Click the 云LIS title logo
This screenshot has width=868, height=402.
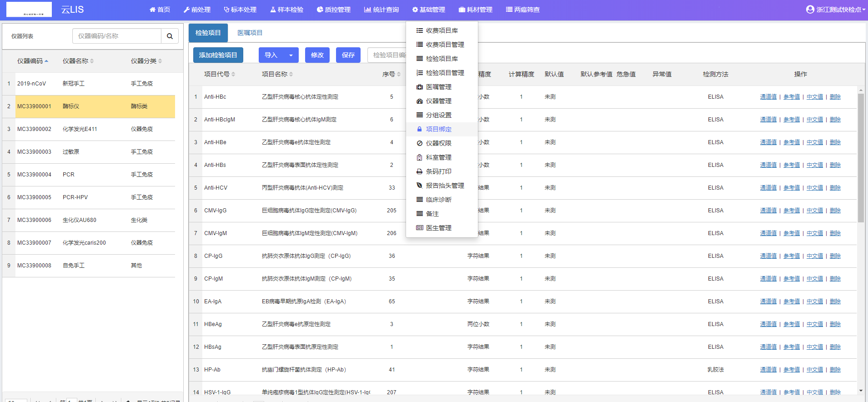72,10
